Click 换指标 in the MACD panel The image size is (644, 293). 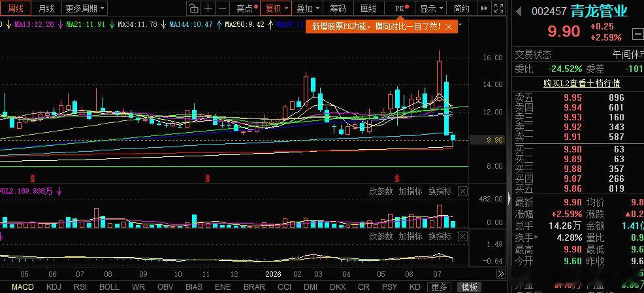440,237
